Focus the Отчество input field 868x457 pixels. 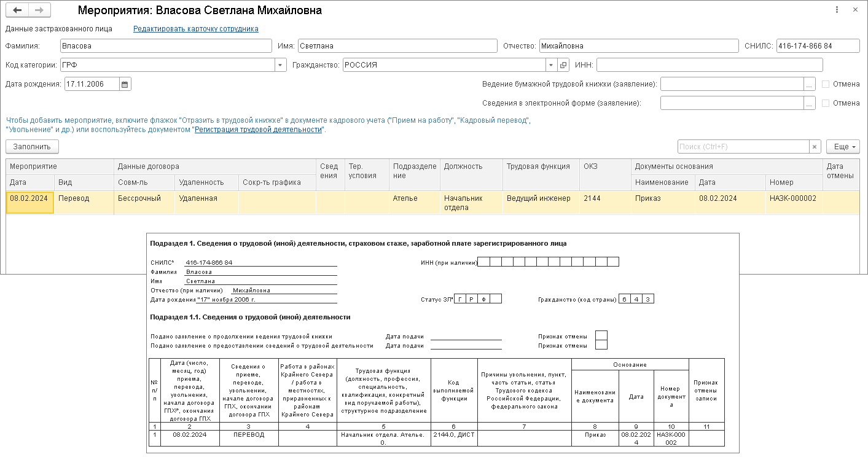639,46
